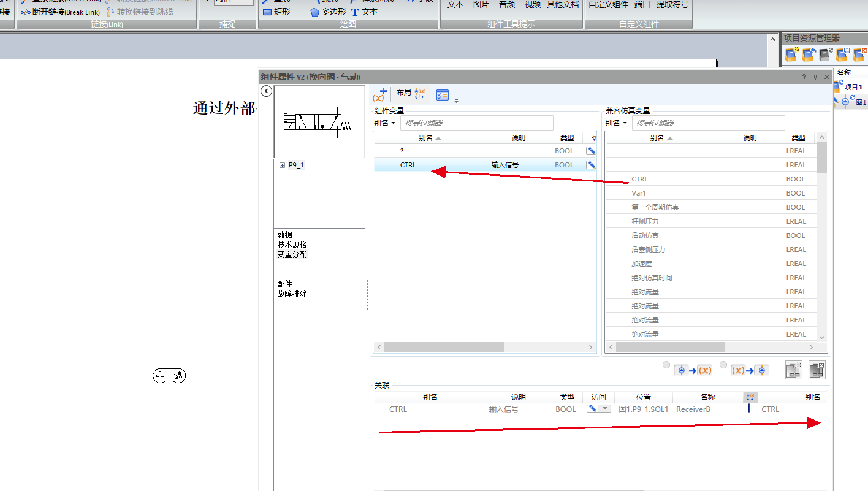Pin the 组件属性 dialog
Viewport: 868px width, 491px height.
coord(815,77)
